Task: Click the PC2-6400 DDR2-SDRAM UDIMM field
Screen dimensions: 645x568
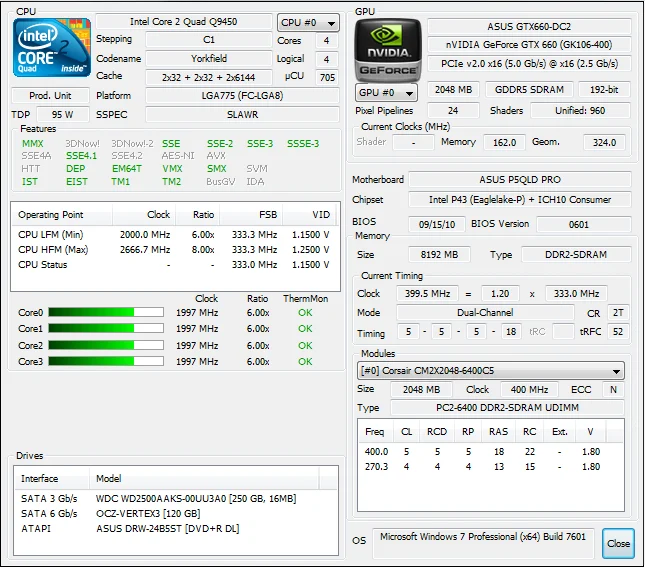Action: pyautogui.click(x=507, y=408)
